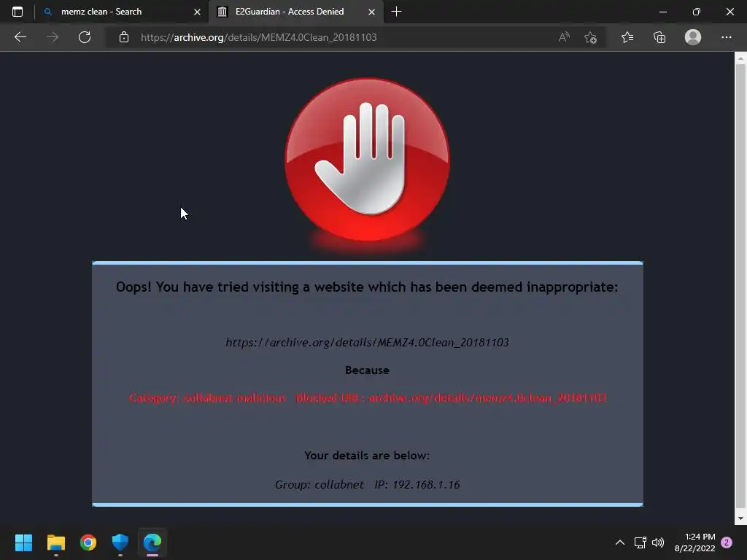Open the browser profile avatar
Viewport: 747px width, 560px height.
coord(693,37)
